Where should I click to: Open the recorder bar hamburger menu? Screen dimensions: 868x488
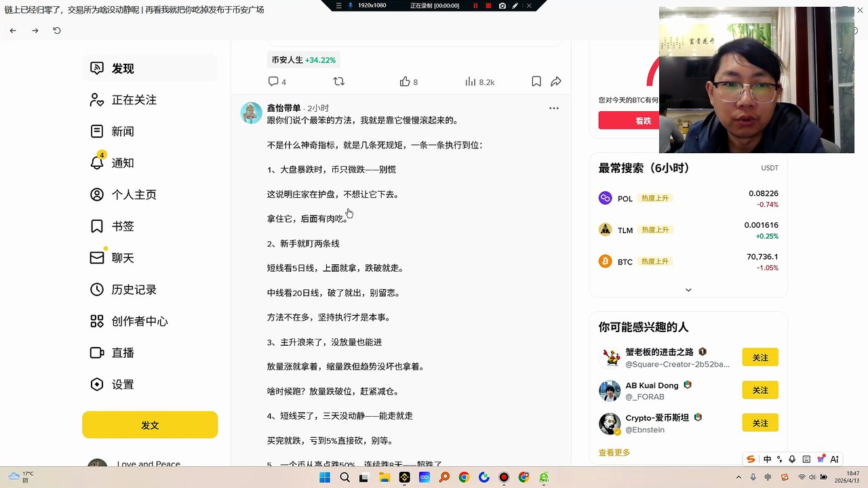click(339, 5)
